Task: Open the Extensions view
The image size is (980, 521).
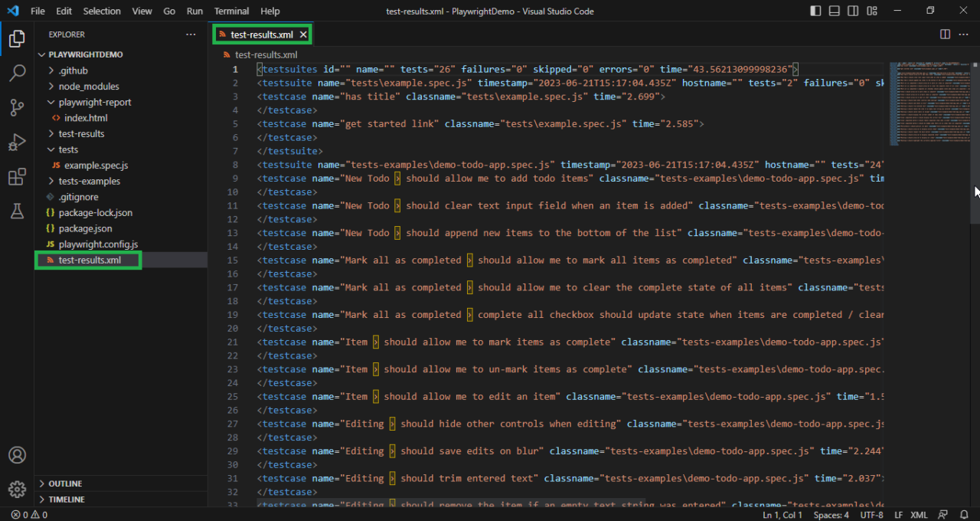Action: coord(17,177)
